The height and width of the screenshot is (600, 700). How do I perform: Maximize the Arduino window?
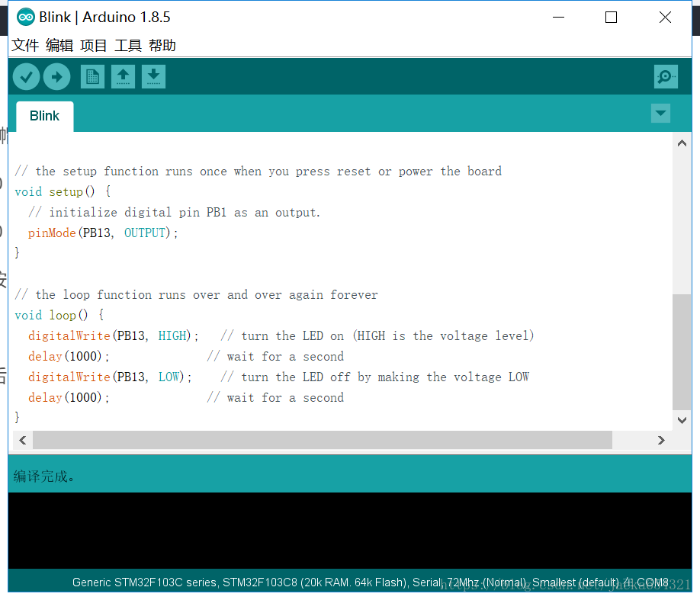[x=611, y=18]
